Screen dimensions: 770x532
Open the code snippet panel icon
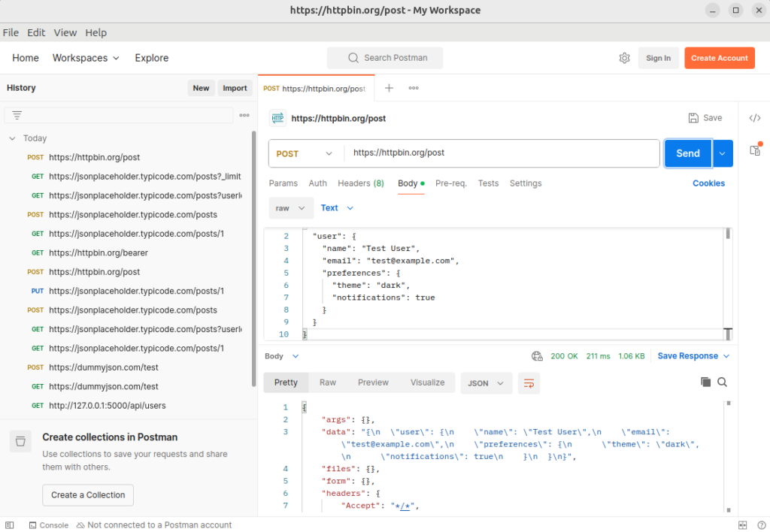tap(755, 118)
